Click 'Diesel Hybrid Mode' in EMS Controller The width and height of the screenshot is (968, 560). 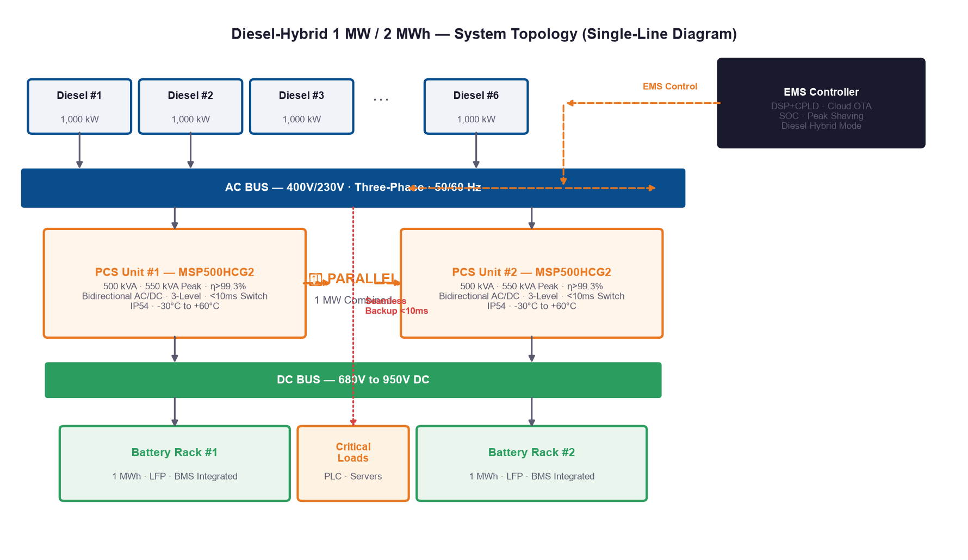[x=821, y=126]
